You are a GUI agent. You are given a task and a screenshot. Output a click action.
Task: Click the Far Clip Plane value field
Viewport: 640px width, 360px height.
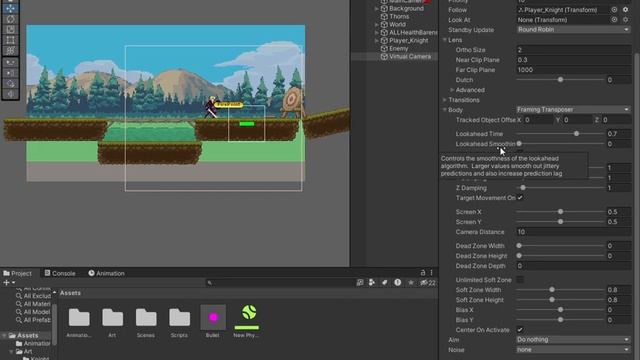[573, 70]
